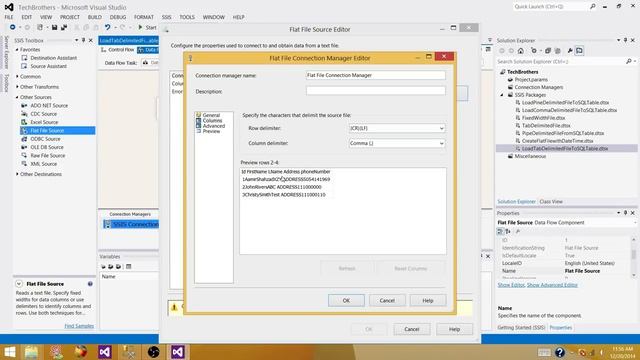Collapse the SSIS Packages folder
This screenshot has width=640, height=360.
502,95
